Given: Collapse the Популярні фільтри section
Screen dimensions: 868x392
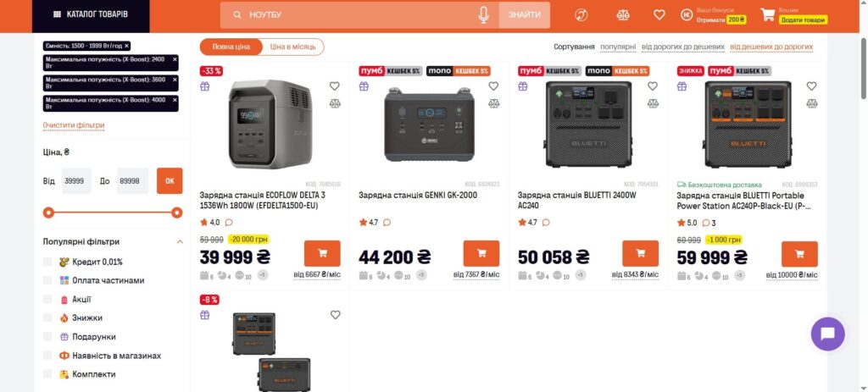Looking at the screenshot, I should point(180,242).
